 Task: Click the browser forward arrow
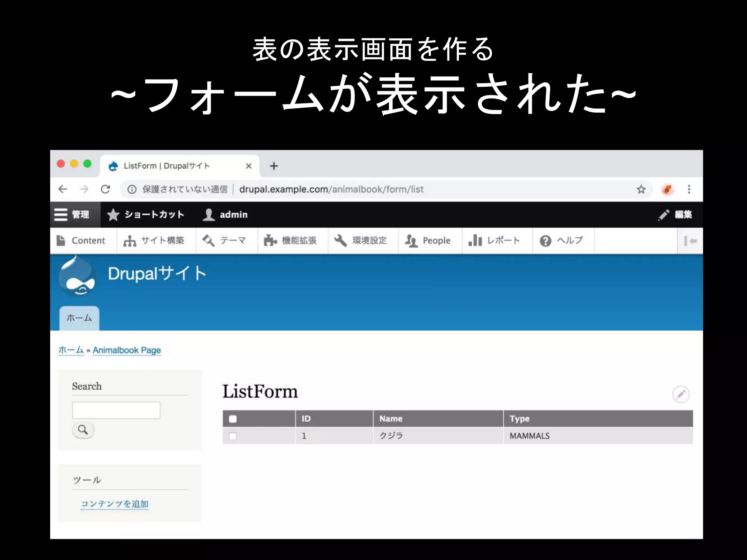coord(84,189)
